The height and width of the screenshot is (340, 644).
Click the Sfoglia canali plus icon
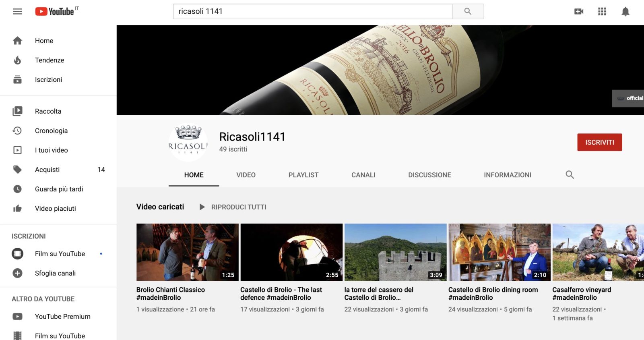click(x=17, y=273)
